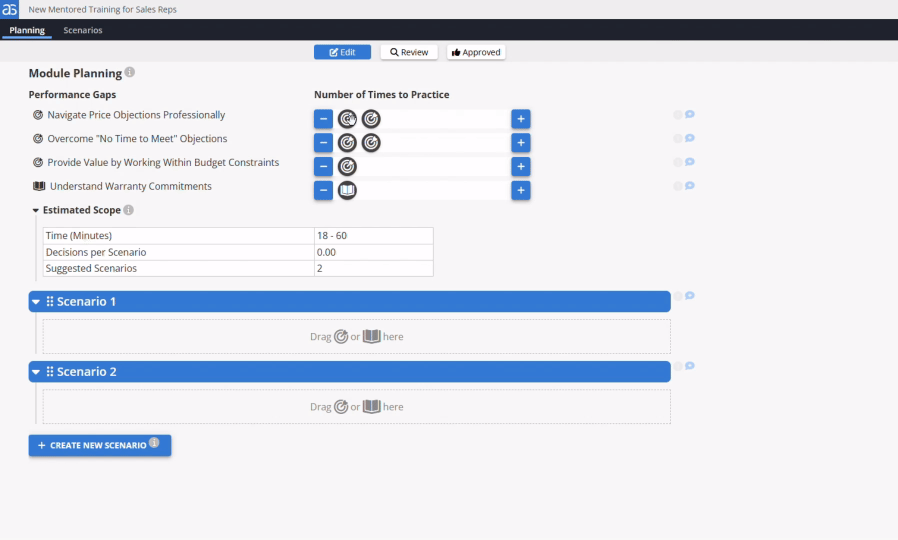The image size is (898, 540).
Task: Click info icon next to Estimated Scope
Action: (129, 210)
